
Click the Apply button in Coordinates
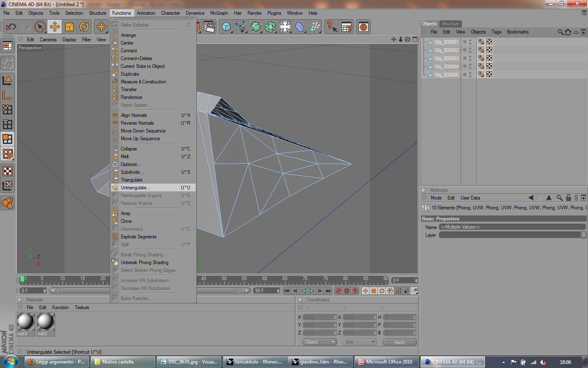(x=400, y=342)
